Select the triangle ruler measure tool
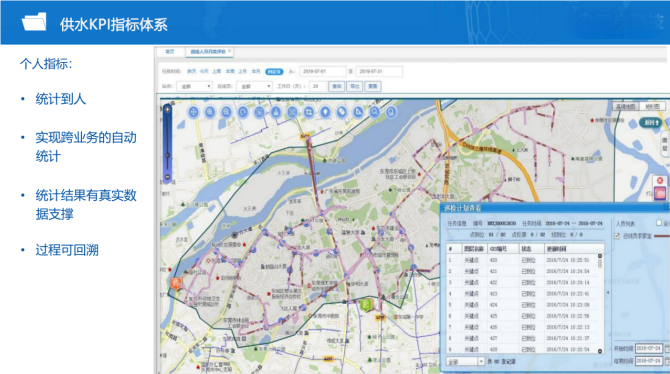The width and height of the screenshot is (670, 374). click(x=358, y=112)
